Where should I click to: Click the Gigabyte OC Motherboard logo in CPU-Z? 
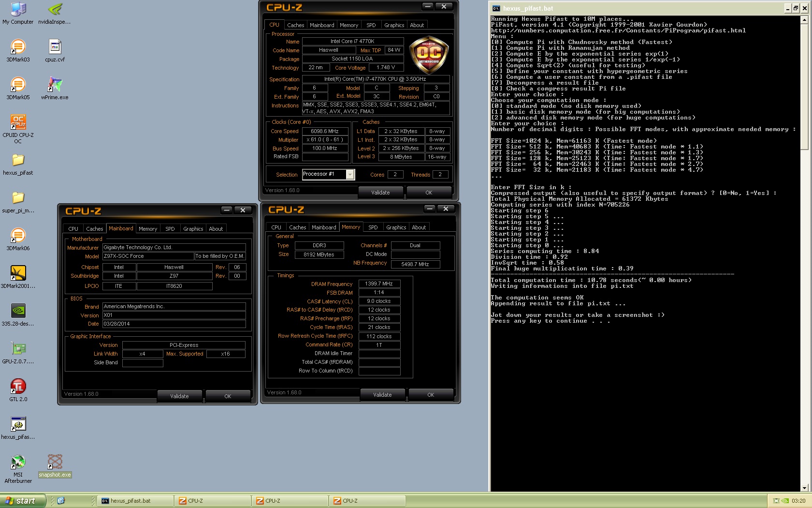pyautogui.click(x=429, y=55)
